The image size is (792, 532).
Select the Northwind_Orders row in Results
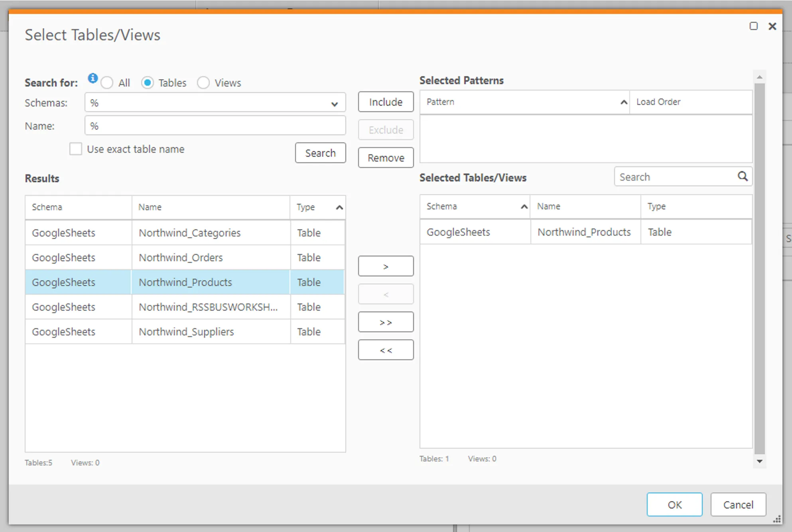click(x=180, y=258)
